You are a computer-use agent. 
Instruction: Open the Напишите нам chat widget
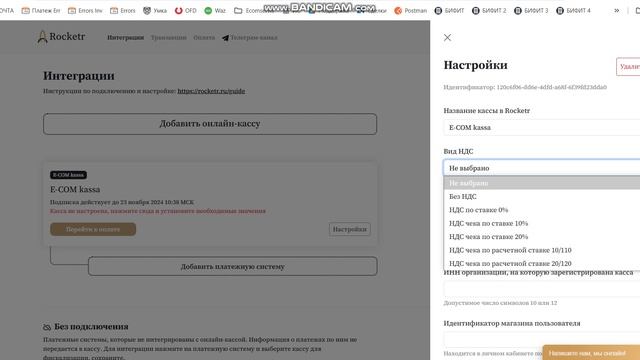point(591,353)
